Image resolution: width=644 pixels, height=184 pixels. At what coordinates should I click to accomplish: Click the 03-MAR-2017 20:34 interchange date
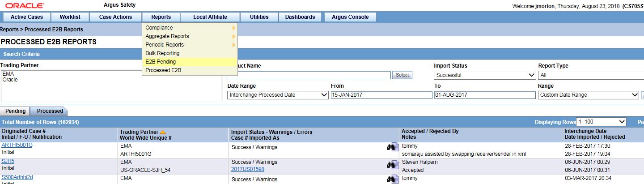(x=588, y=179)
